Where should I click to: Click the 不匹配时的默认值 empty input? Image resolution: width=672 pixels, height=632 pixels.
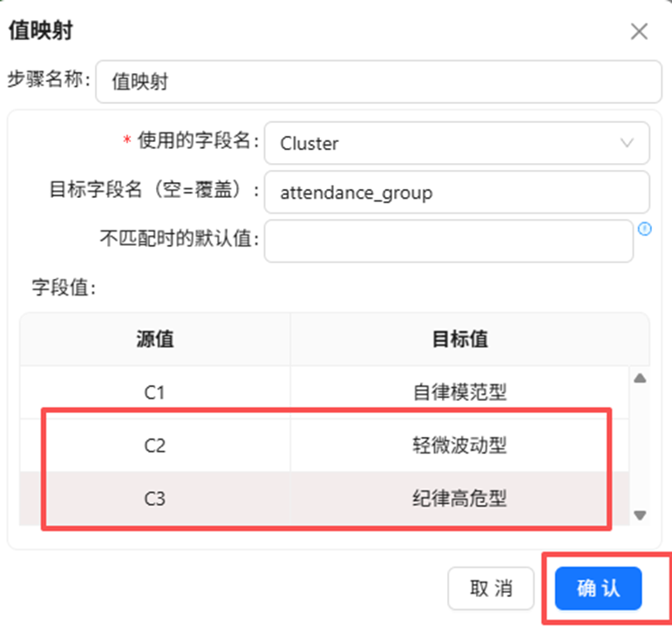[449, 241]
